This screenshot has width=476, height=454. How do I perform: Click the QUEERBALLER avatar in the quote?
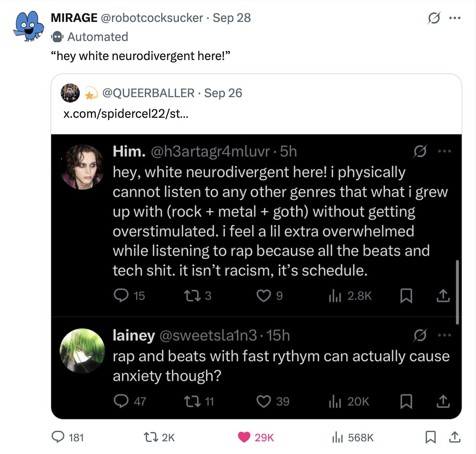point(70,93)
